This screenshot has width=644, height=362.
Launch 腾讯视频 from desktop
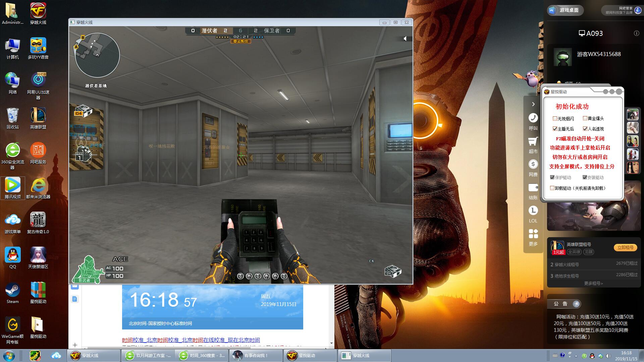pyautogui.click(x=12, y=189)
